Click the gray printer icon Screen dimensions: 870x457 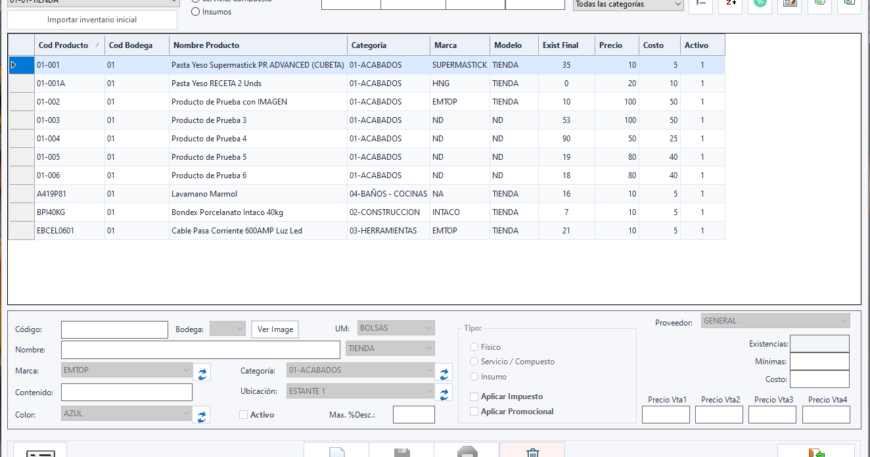pyautogui.click(x=467, y=451)
